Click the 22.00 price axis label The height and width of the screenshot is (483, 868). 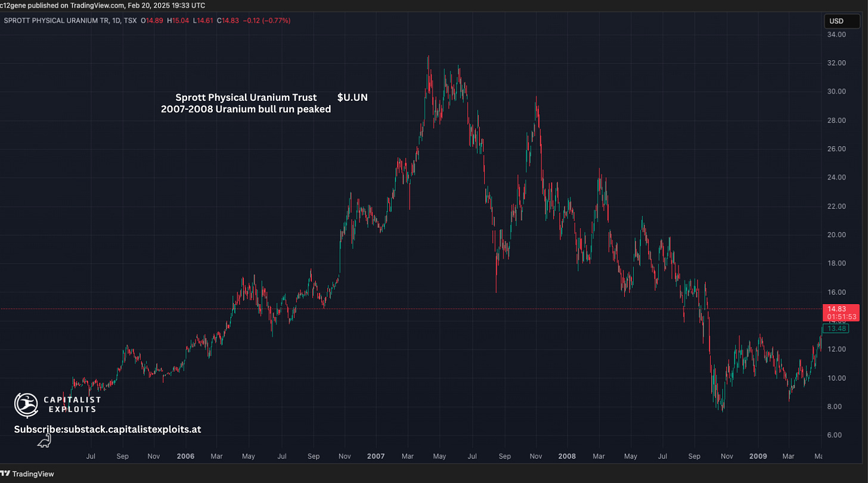coord(837,206)
